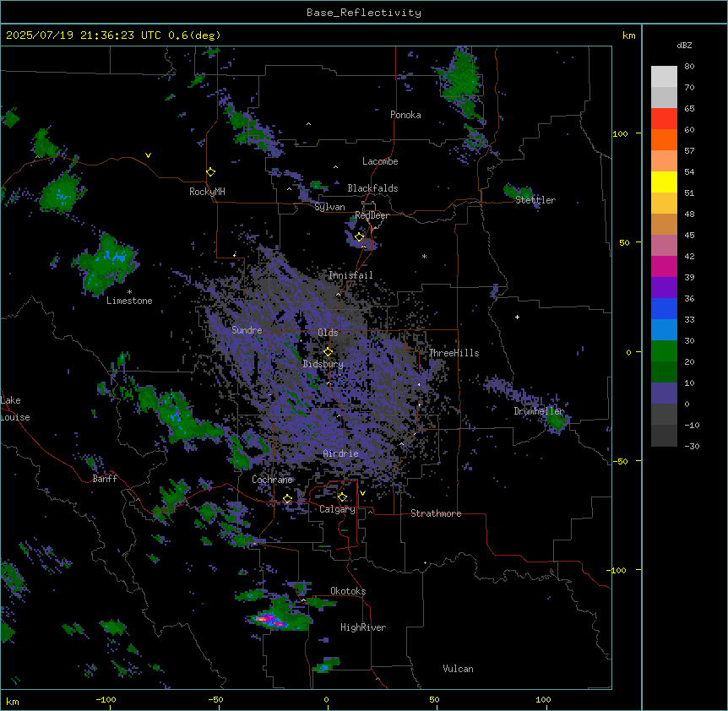Click the Drumheller city label
The height and width of the screenshot is (711, 728).
539,411
